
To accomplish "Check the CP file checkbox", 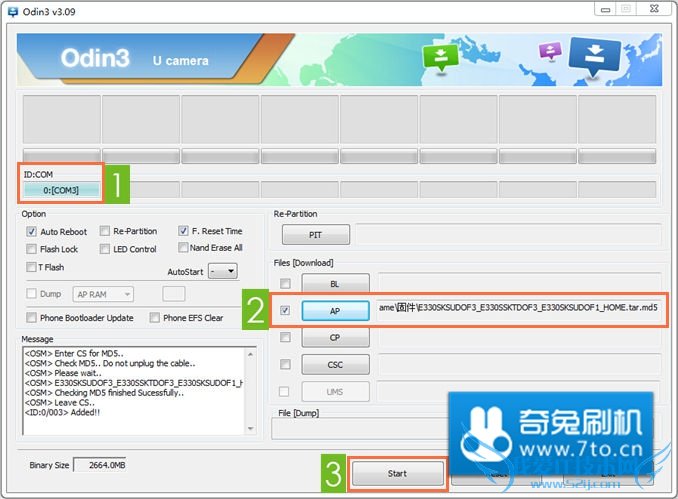I will tap(285, 337).
